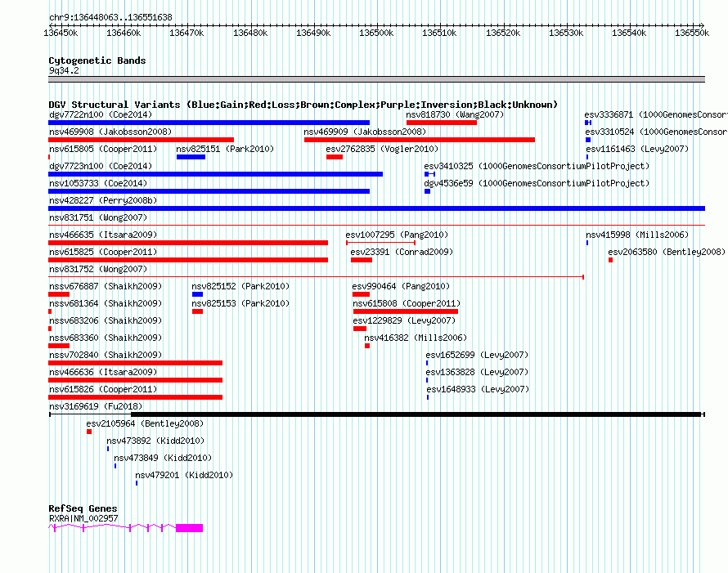728x573 pixels.
Task: Open nsv3169619 (Fu2018) variant
Action: click(x=96, y=406)
